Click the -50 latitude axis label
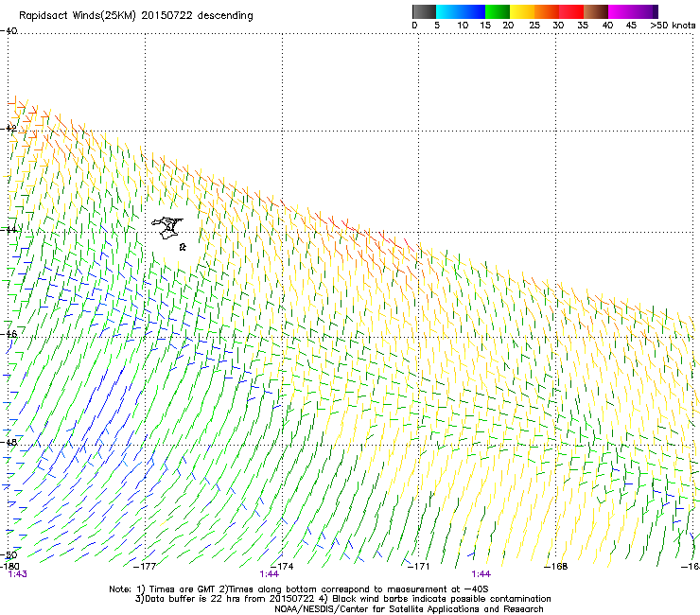Image resolution: width=700 pixels, height=615 pixels. click(x=9, y=554)
